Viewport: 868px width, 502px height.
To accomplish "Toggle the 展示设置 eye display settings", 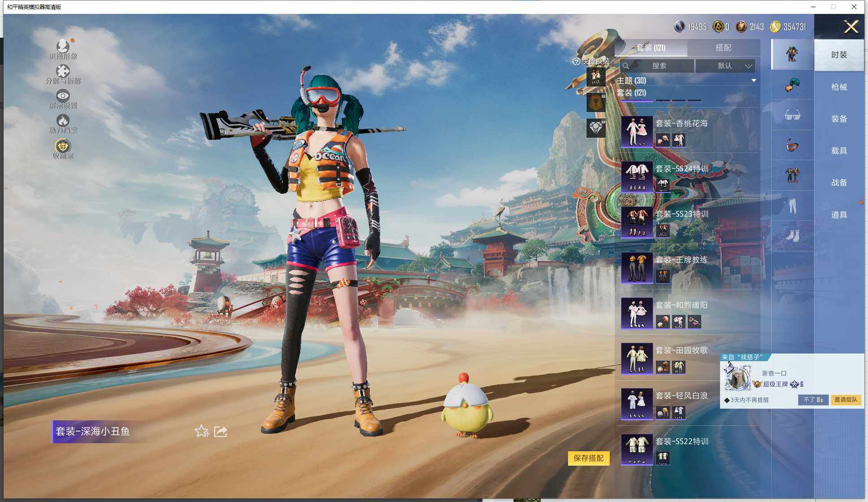I will 63,96.
